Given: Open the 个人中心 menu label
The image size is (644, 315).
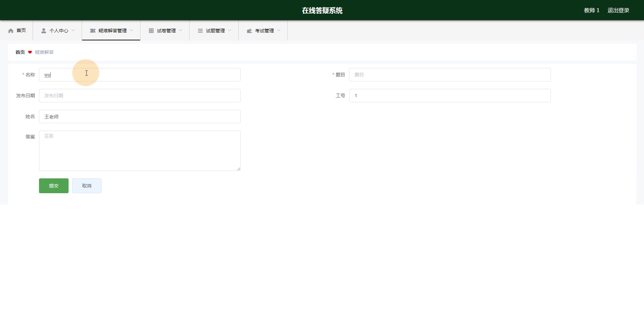Looking at the screenshot, I should [x=59, y=31].
